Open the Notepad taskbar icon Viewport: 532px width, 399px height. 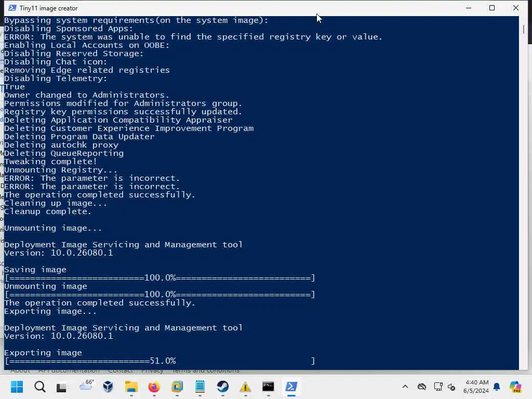tap(200, 387)
